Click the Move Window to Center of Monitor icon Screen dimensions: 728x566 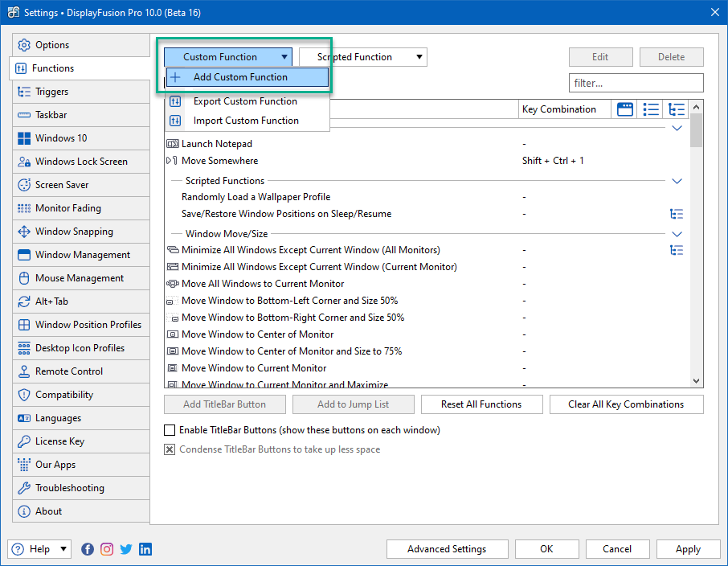[172, 334]
